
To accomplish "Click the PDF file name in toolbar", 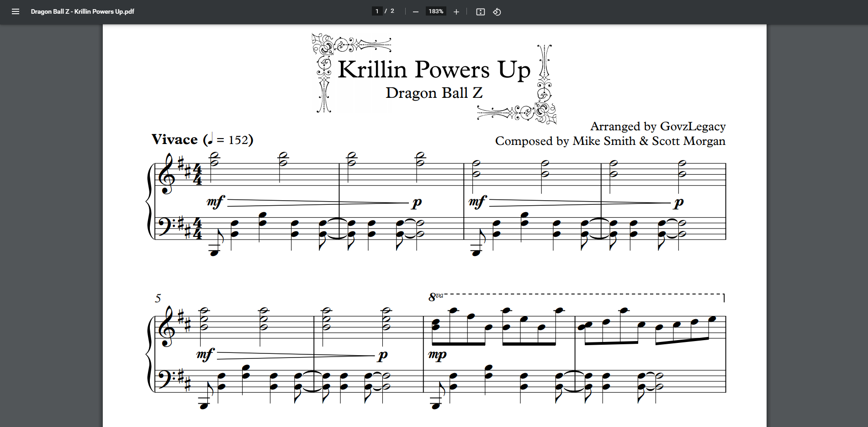I will click(x=82, y=11).
